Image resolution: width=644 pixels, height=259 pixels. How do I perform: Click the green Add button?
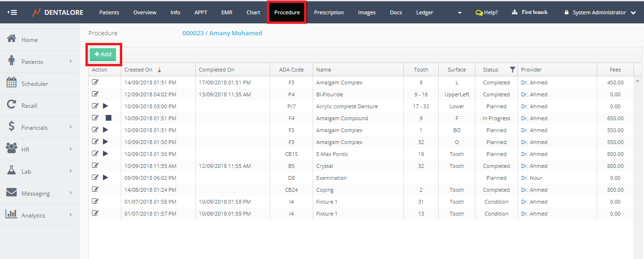(x=103, y=54)
